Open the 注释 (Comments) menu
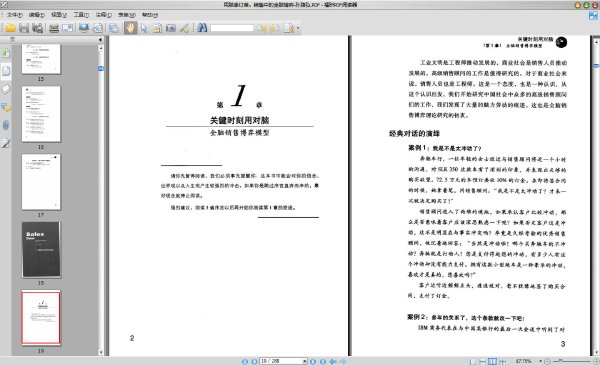This screenshot has width=600, height=366. point(103,15)
